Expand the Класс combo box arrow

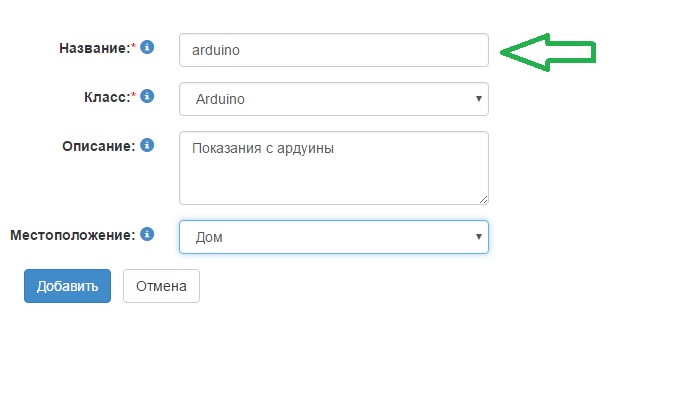point(479,99)
